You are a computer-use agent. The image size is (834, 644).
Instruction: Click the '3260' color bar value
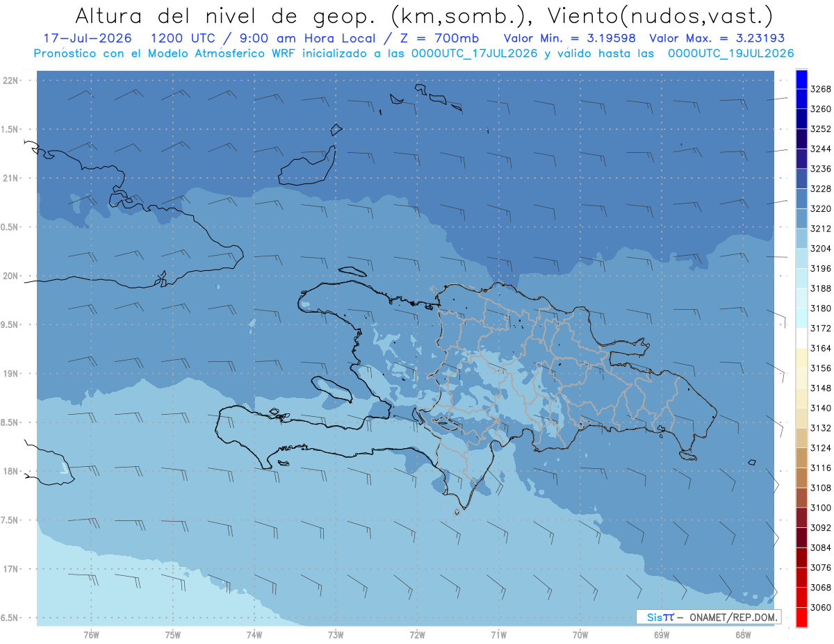coord(821,109)
